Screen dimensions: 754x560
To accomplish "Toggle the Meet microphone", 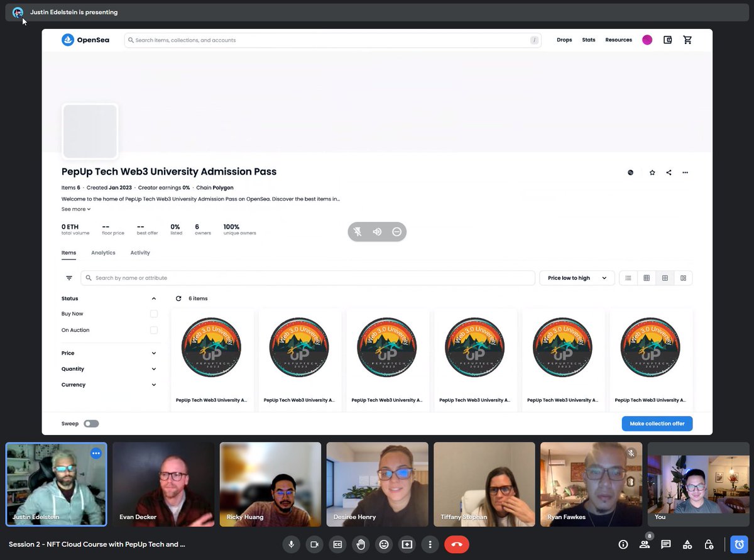I will pos(292,544).
